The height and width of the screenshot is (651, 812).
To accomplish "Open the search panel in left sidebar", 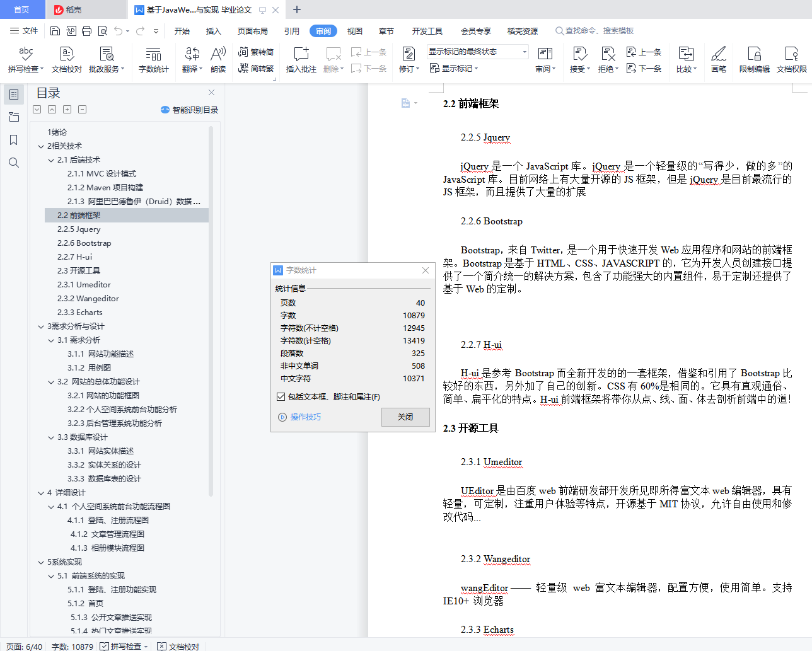I will click(14, 163).
